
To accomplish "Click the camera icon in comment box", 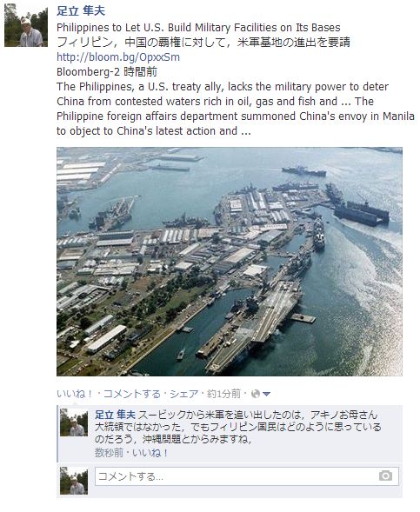I will coord(385,475).
